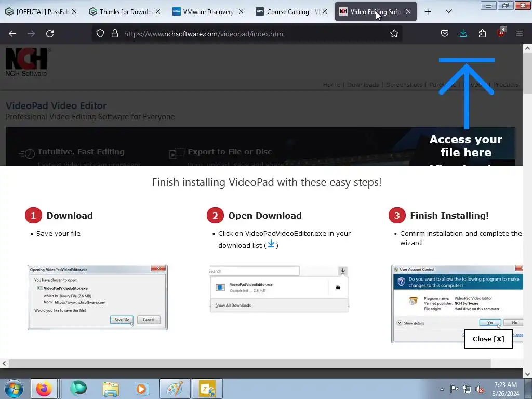The height and width of the screenshot is (399, 532).
Task: Show hidden tray icons arrow
Action: (x=442, y=389)
